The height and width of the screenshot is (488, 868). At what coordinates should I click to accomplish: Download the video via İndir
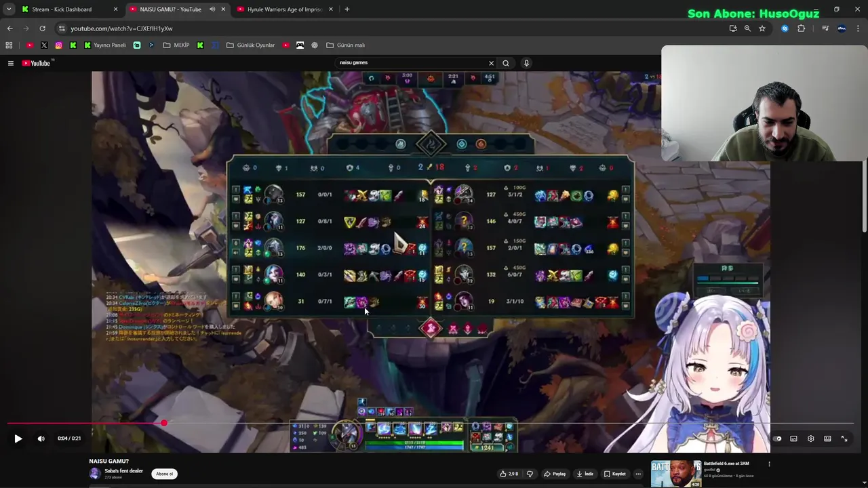[585, 474]
